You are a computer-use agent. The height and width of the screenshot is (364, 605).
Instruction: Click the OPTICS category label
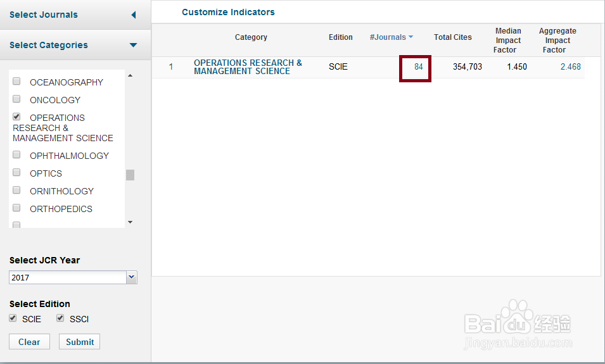tap(46, 173)
